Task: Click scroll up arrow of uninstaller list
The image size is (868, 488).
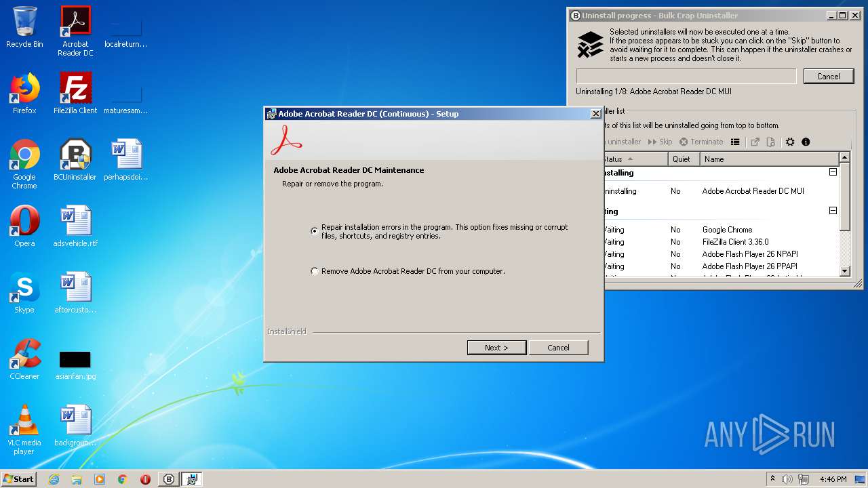Action: click(844, 158)
